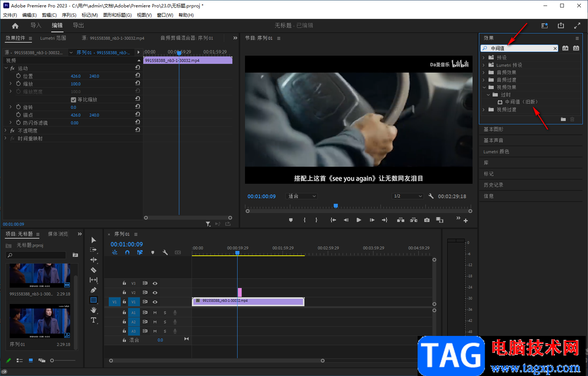Open the 基本图形 panel
588x376 pixels.
pyautogui.click(x=493, y=129)
